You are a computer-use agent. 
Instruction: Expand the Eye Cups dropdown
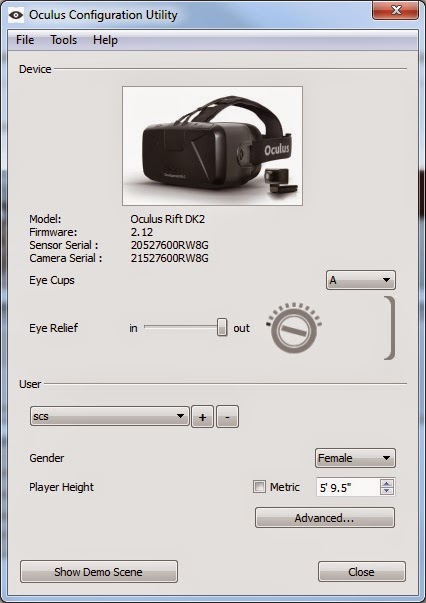point(361,280)
